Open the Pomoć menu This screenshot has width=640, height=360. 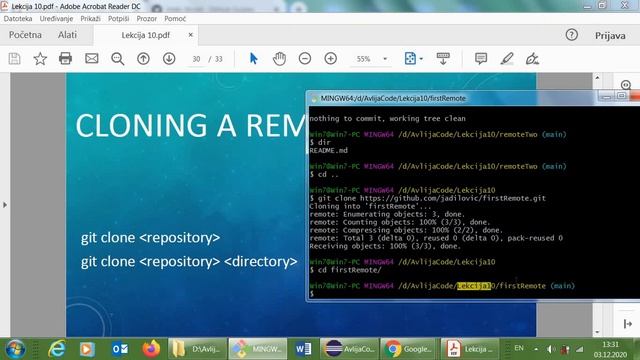click(175, 19)
